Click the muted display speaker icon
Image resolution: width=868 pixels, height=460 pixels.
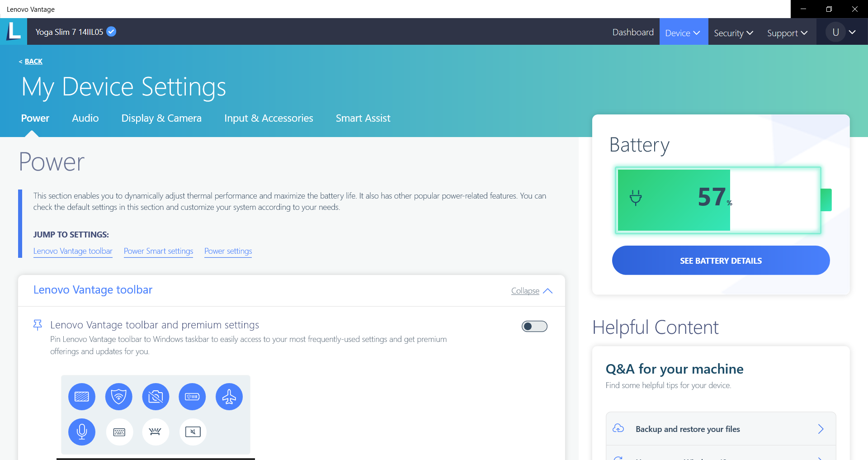pyautogui.click(x=193, y=432)
